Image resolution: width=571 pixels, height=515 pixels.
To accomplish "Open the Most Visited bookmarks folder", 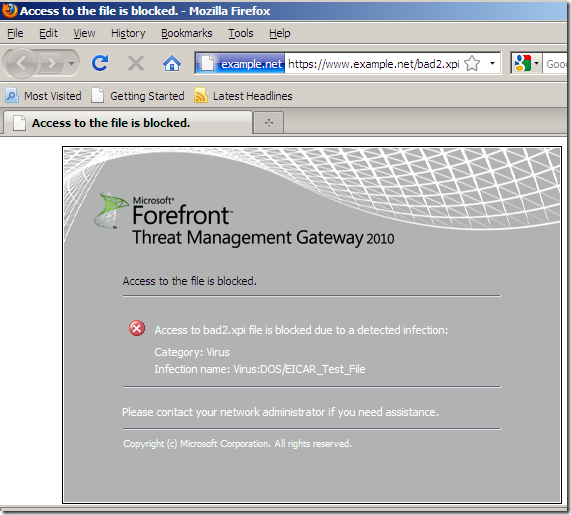I will 43,96.
